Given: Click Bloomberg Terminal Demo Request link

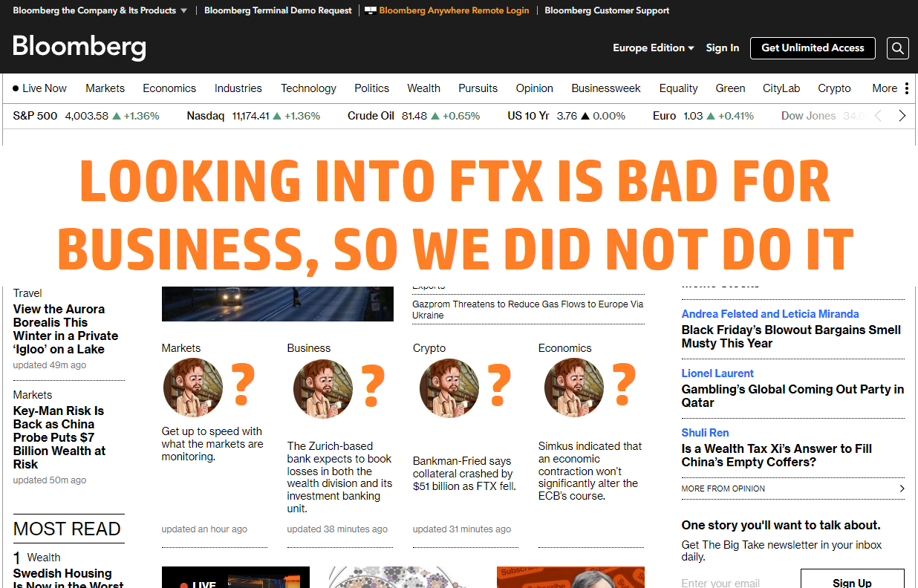Looking at the screenshot, I should click(278, 10).
